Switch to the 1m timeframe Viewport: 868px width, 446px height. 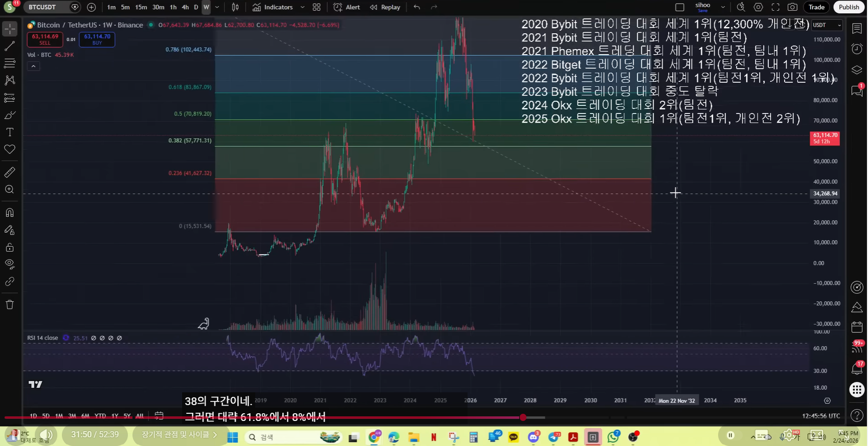tap(111, 7)
